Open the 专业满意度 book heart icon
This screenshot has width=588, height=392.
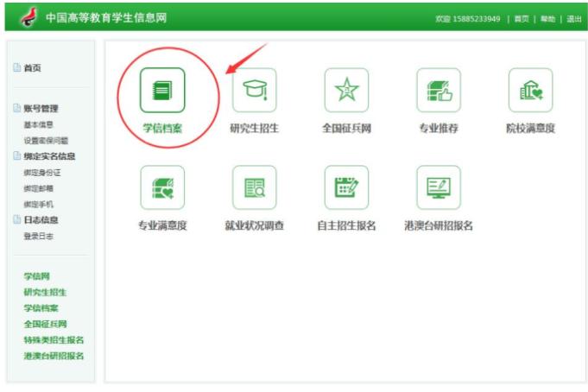click(x=162, y=187)
